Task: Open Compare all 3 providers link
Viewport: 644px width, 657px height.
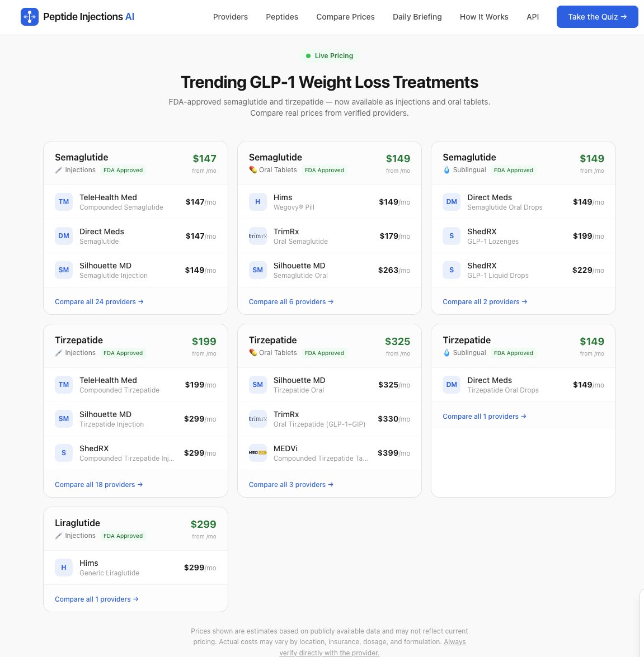Action: pyautogui.click(x=292, y=484)
